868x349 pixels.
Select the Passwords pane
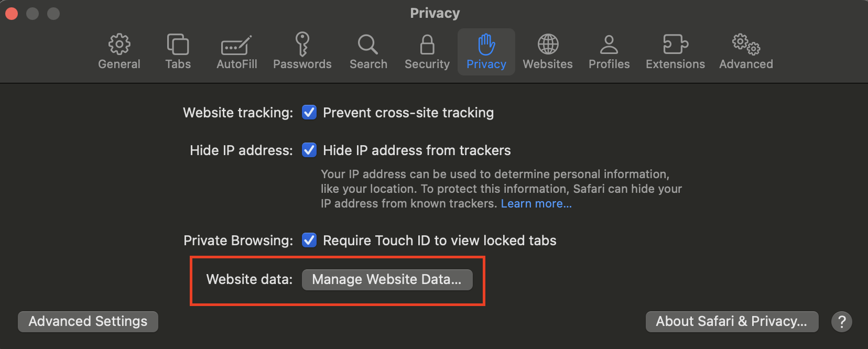click(x=302, y=51)
